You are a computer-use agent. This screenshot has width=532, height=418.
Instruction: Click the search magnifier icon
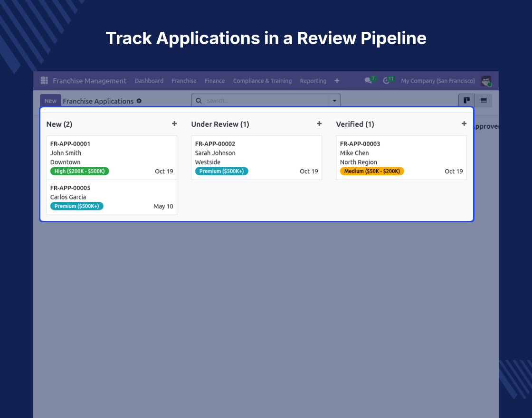click(x=199, y=101)
